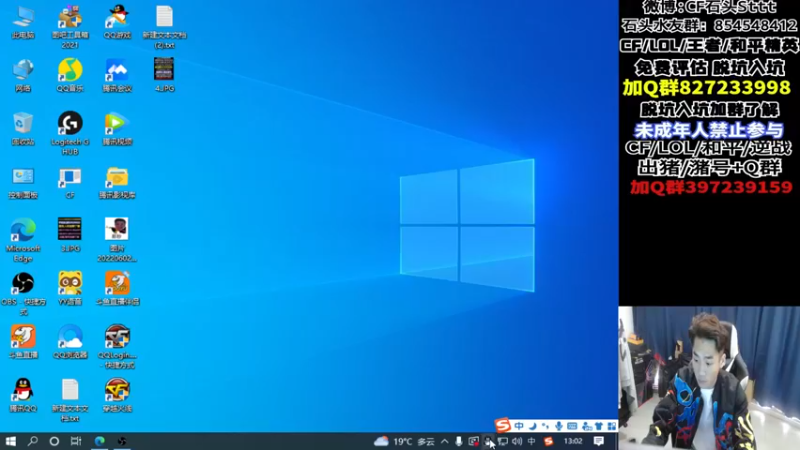
Task: Select the 腾讯视频 desktop shortcut
Action: point(117,129)
